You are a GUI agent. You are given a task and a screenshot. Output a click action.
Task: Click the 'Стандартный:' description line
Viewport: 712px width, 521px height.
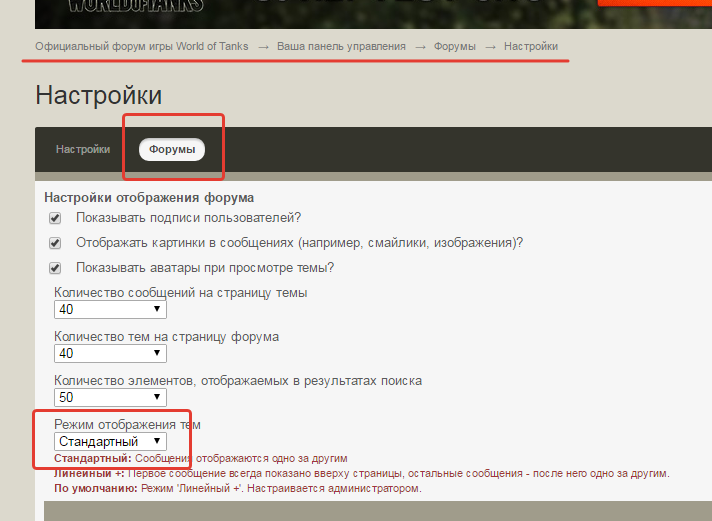[201, 458]
